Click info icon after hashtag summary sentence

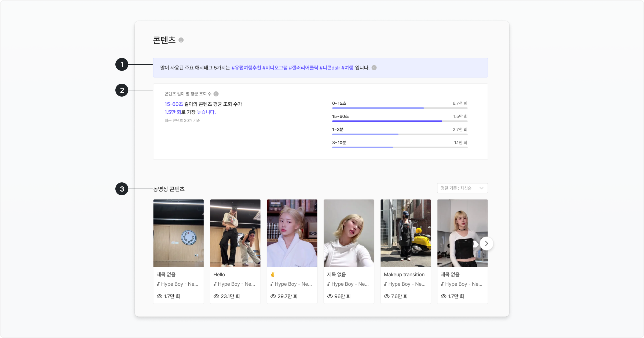374,68
